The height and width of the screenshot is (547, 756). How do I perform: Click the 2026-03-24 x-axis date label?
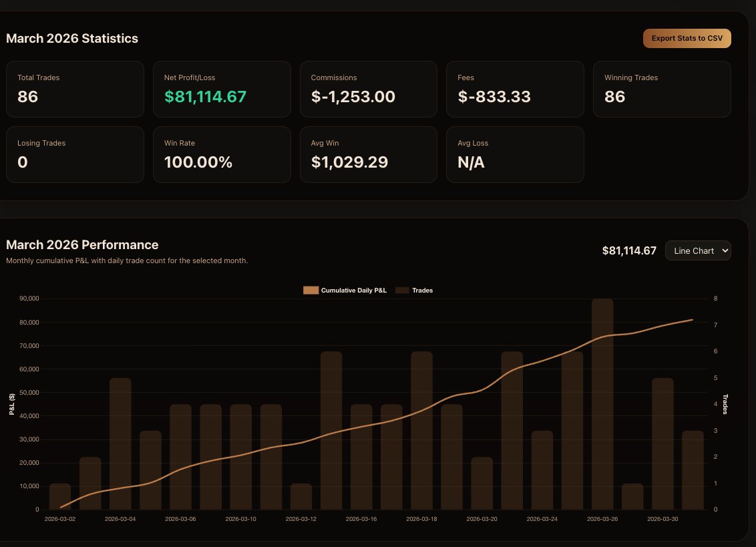(542, 519)
